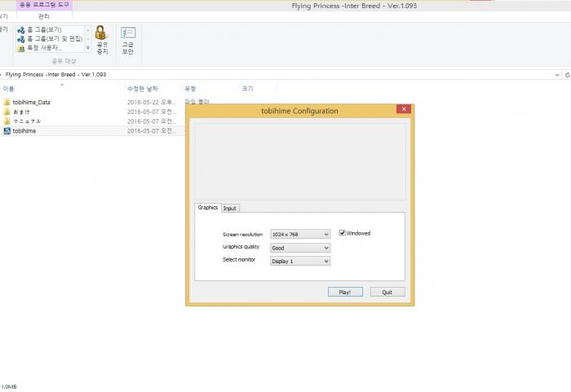571x392 pixels.
Task: Open Select monitor dropdown
Action: coord(300,261)
